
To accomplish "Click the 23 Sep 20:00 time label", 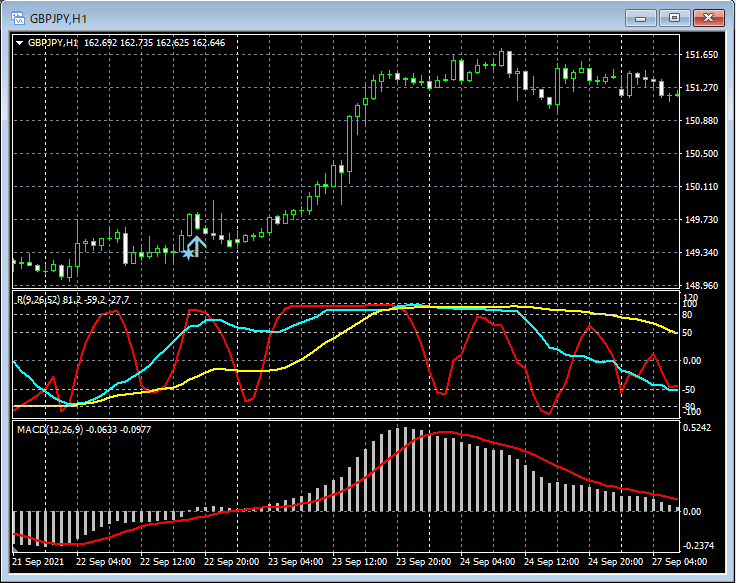I will 423,562.
